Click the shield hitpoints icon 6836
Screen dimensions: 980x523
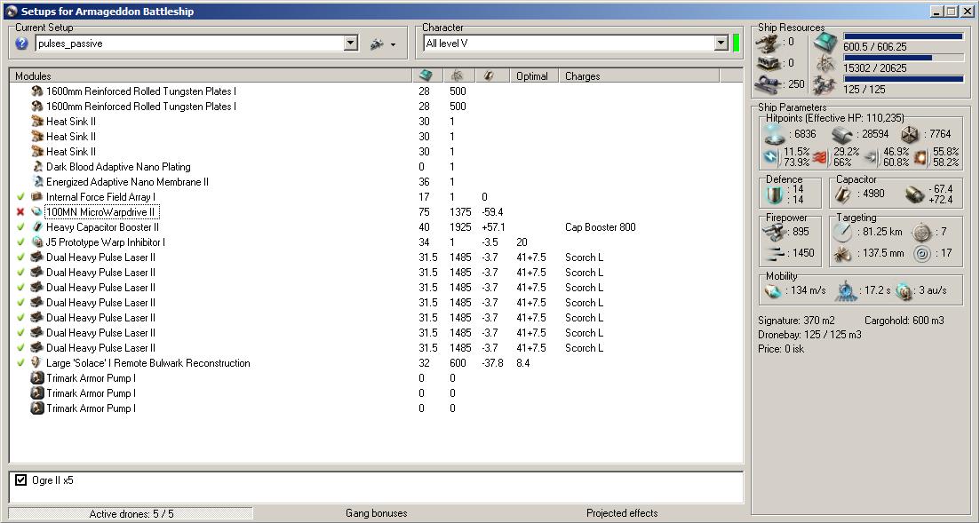[x=775, y=134]
